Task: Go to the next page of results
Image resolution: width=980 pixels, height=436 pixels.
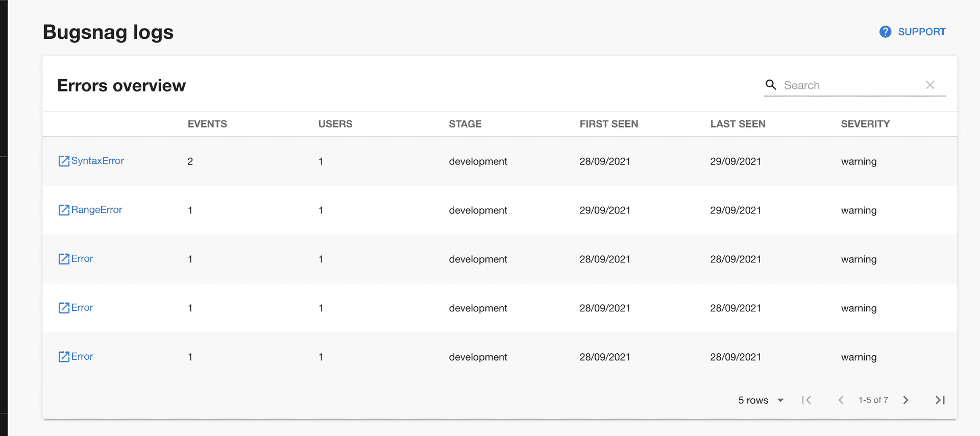Action: click(x=905, y=400)
